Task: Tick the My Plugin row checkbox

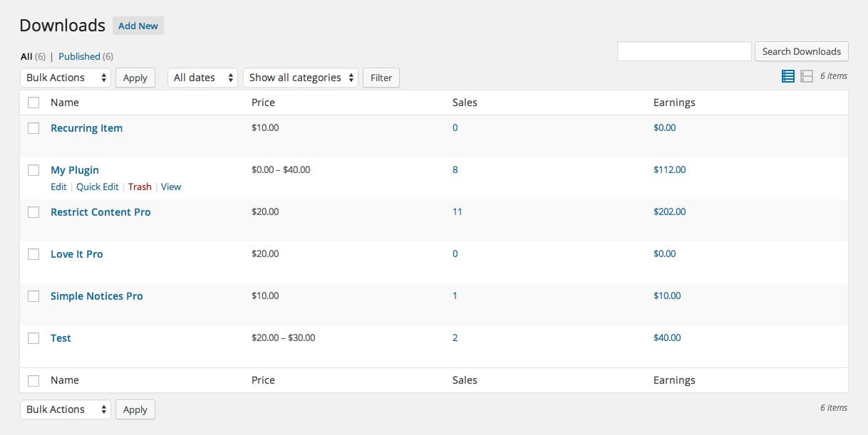Action: [x=33, y=170]
